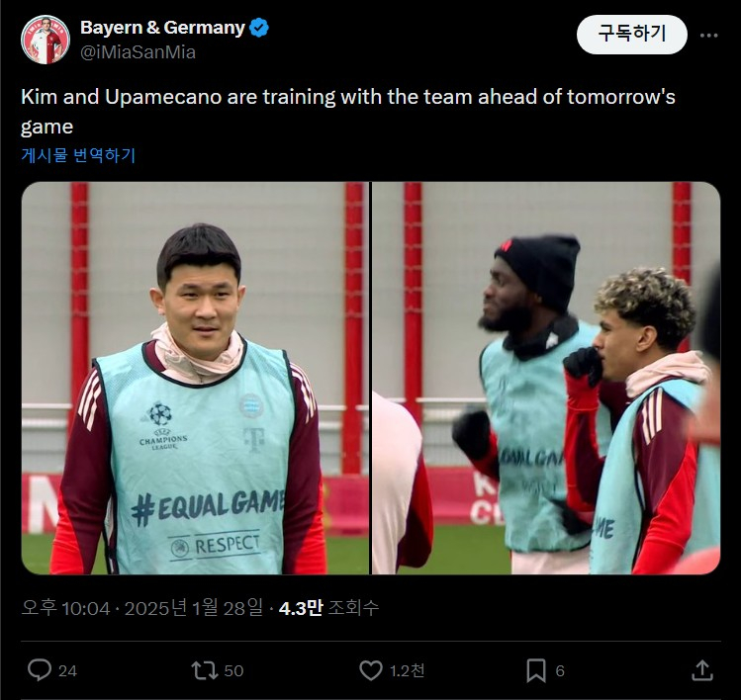Subscribe using the 구독하기 button
This screenshot has width=741, height=700.
[632, 35]
